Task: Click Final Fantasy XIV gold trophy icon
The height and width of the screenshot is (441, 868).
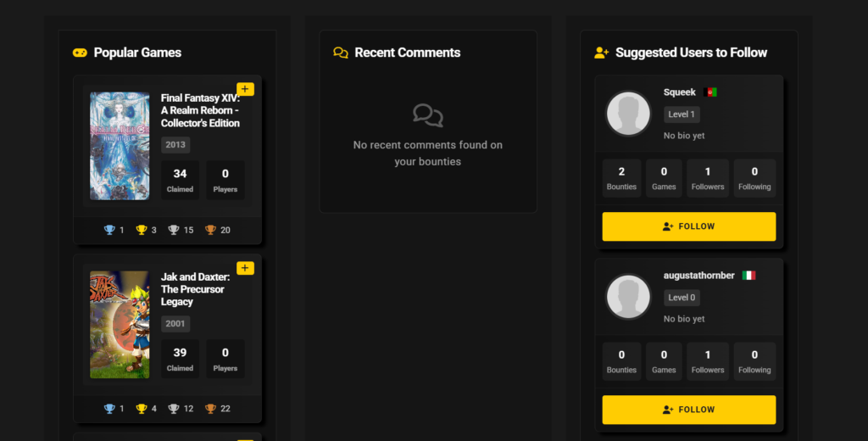Action: point(142,230)
